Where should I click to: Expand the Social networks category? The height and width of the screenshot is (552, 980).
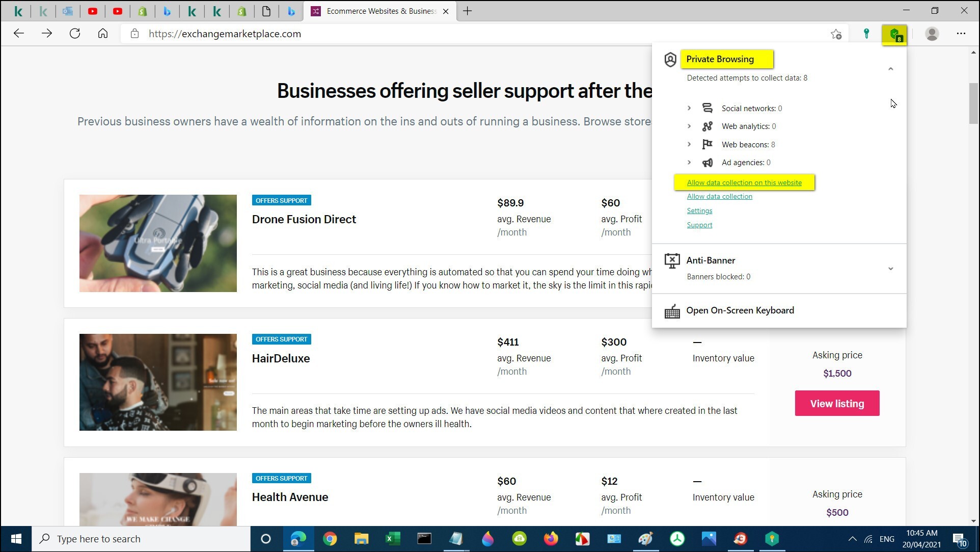click(x=689, y=108)
